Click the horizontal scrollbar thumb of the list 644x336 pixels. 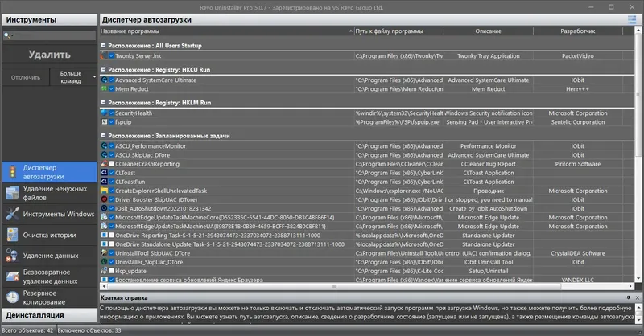(x=333, y=286)
